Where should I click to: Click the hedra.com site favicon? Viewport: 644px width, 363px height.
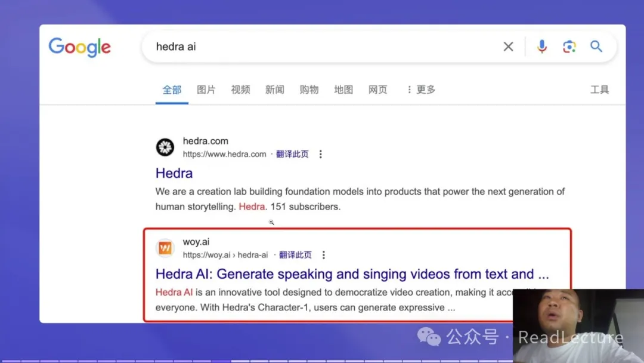[165, 147]
